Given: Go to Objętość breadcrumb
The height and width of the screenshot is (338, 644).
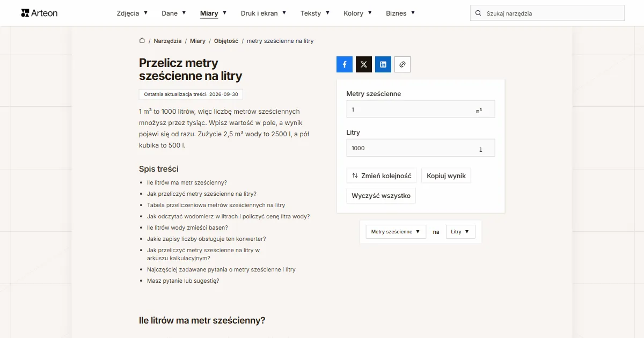Looking at the screenshot, I should coord(226,41).
